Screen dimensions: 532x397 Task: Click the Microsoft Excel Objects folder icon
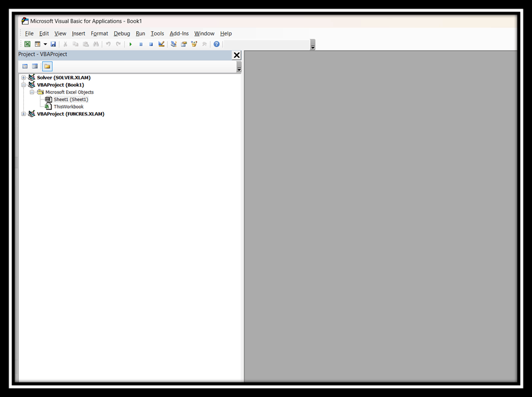point(40,92)
